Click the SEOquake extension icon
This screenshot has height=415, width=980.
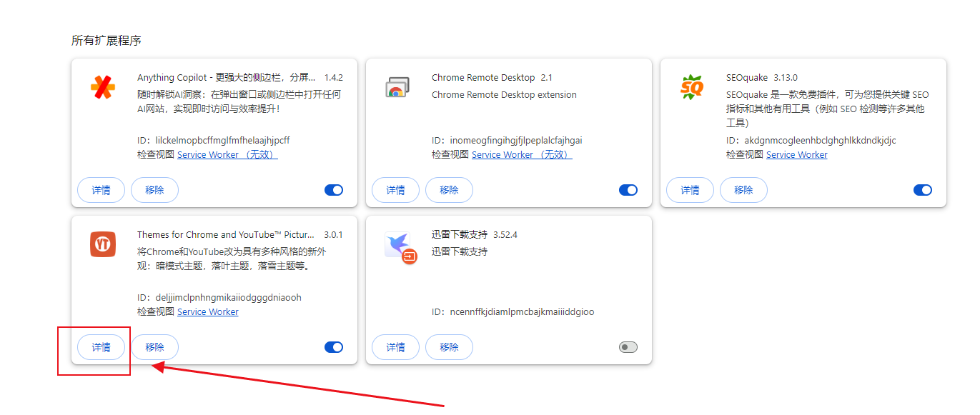[692, 87]
